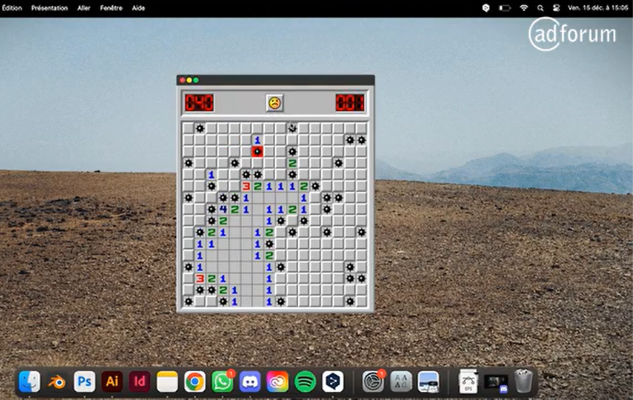The width and height of the screenshot is (633, 400).
Task: Open Spotify from the dock
Action: click(305, 381)
